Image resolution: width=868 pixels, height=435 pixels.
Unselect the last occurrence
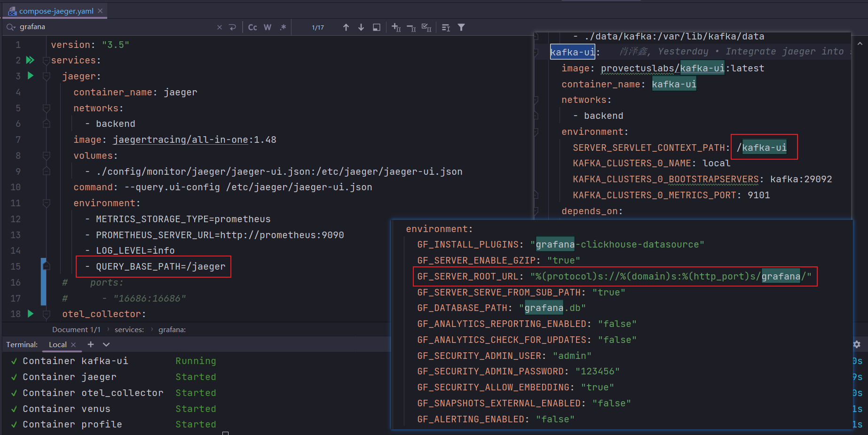(411, 28)
